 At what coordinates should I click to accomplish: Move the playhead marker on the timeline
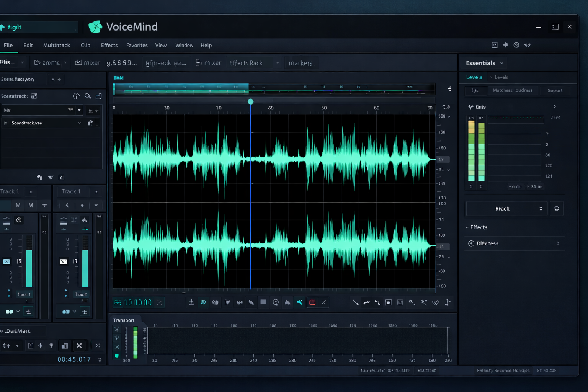click(x=250, y=101)
